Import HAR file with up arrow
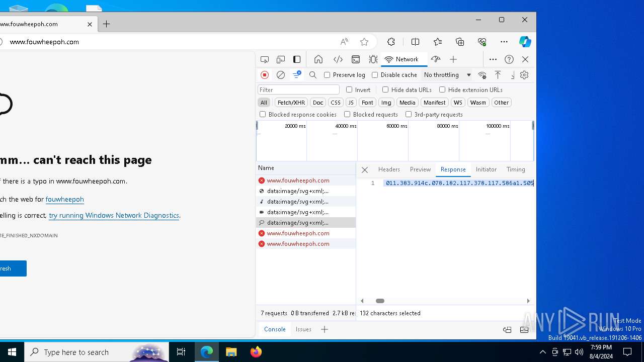This screenshot has width=644, height=362. (498, 75)
